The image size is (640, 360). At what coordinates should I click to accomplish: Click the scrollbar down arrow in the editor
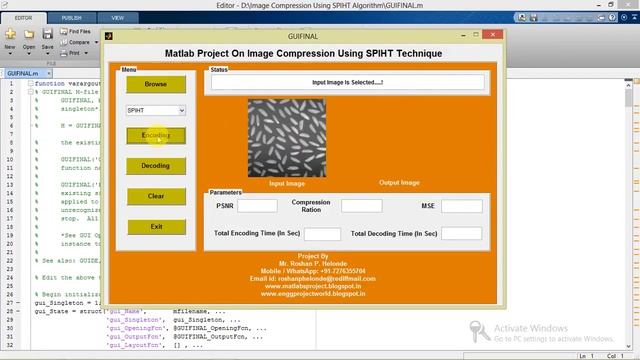(629, 346)
